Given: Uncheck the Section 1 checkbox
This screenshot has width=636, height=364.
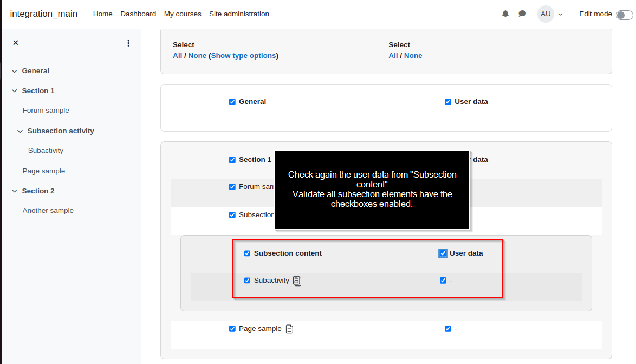Looking at the screenshot, I should 232,160.
